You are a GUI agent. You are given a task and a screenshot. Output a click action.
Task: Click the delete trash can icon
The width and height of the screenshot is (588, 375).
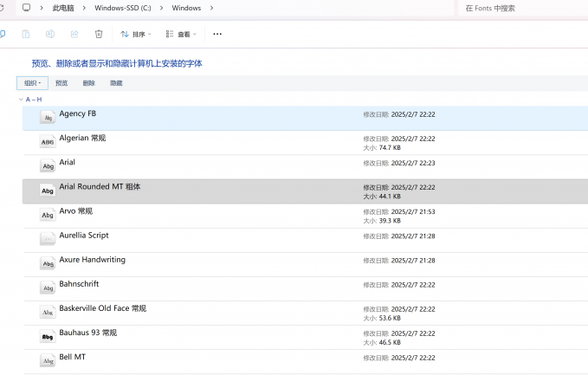pos(99,34)
